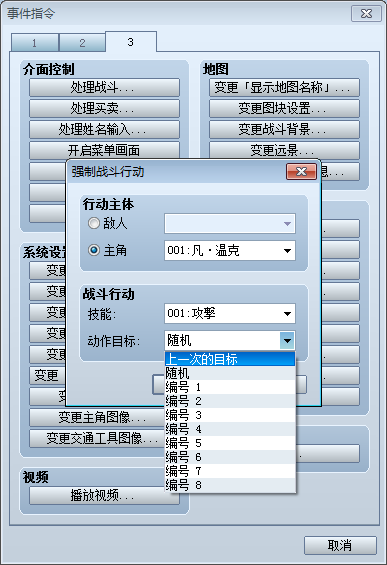Open the disabled enemy dropdown
The image size is (387, 565).
click(230, 224)
